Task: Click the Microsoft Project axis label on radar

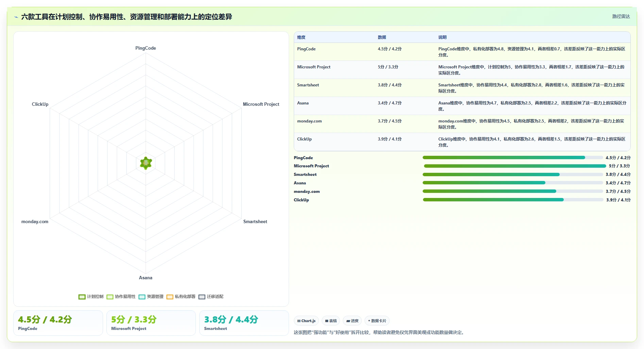Action: click(x=261, y=104)
